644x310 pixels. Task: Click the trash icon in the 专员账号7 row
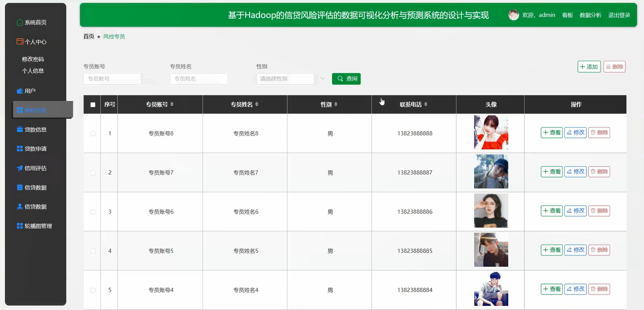(x=593, y=172)
